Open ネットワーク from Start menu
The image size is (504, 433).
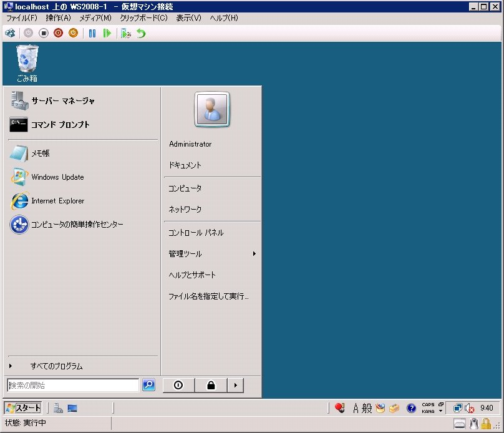click(185, 209)
